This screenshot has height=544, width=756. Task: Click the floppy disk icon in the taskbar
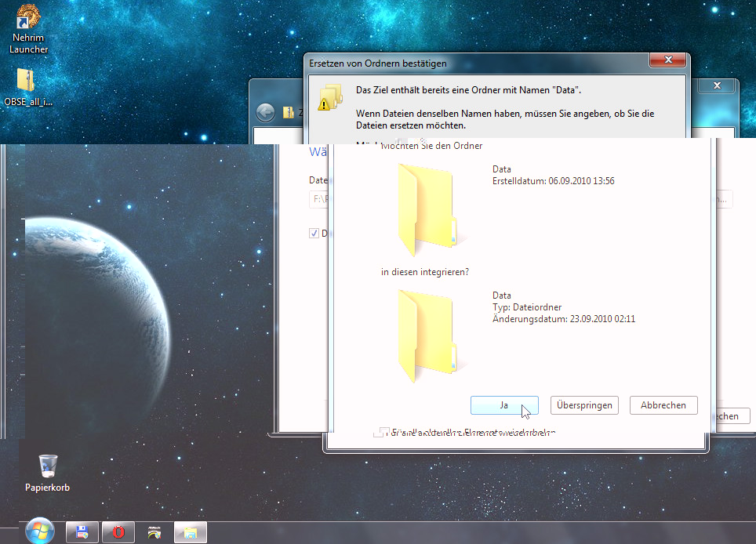coord(82,532)
